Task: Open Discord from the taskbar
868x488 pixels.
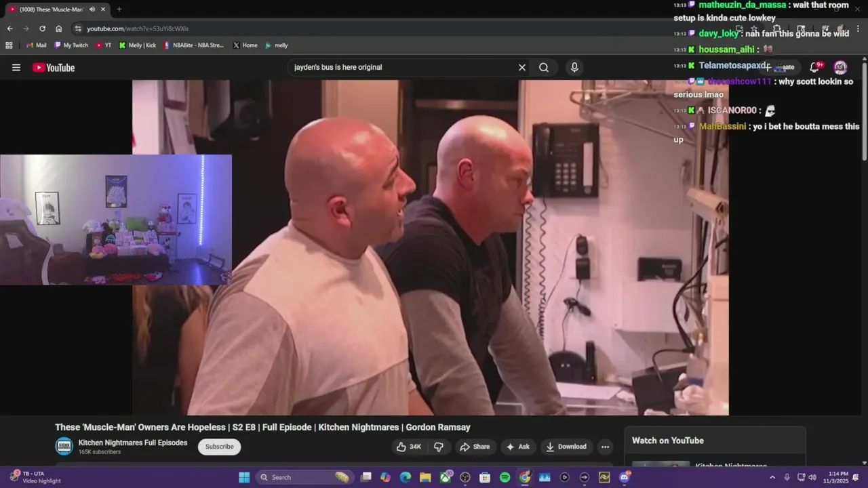Action: tap(625, 477)
